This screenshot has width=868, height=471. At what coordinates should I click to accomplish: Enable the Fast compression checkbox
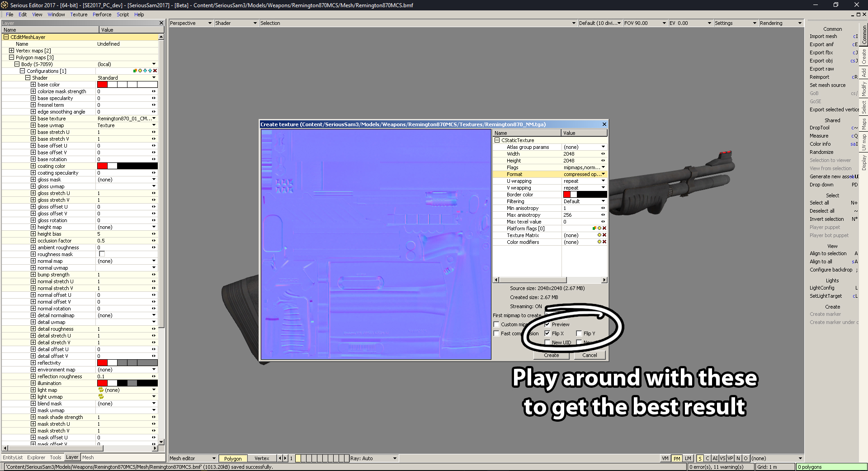click(x=496, y=333)
